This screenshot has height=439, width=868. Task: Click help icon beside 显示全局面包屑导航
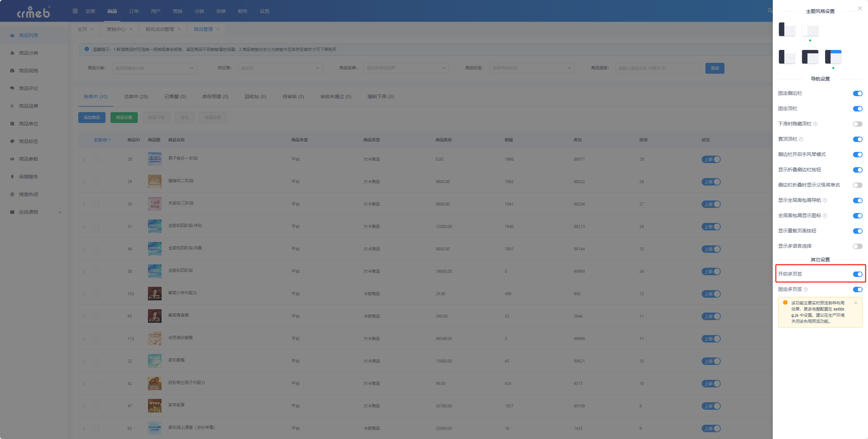pyautogui.click(x=825, y=200)
